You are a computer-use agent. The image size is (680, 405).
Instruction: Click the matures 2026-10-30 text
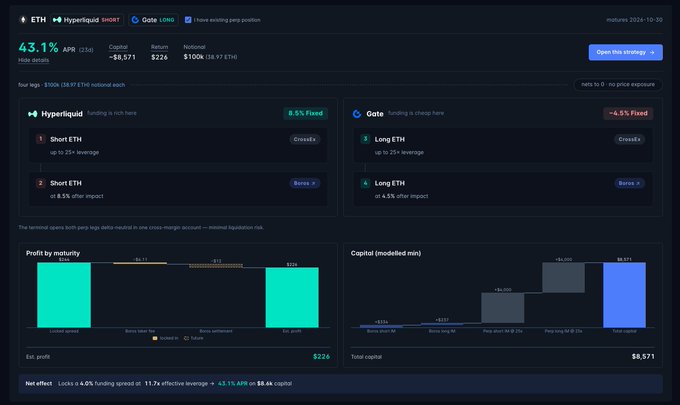coord(634,20)
